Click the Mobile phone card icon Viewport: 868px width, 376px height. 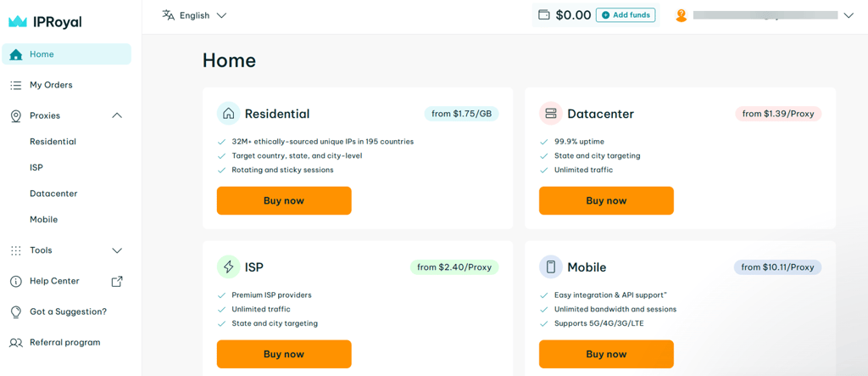551,267
